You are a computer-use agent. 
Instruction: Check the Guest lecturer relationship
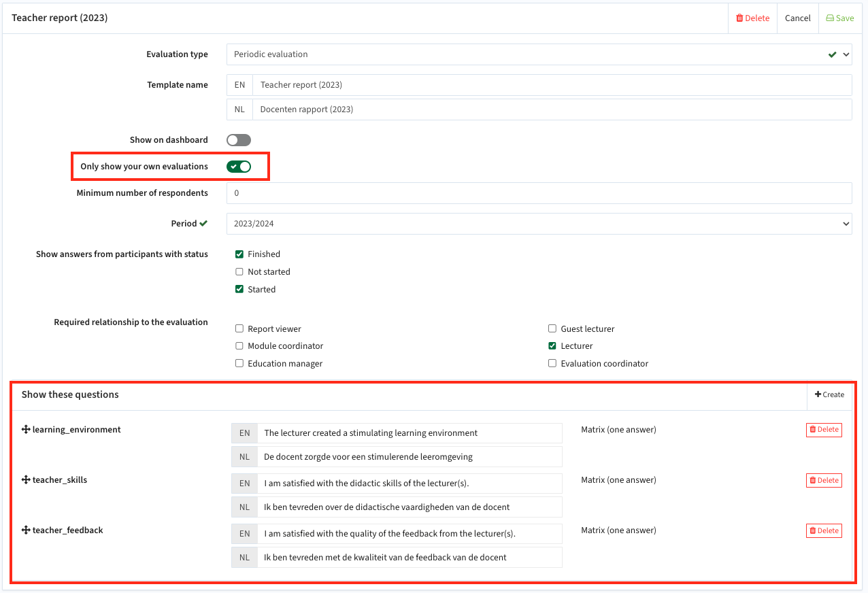(x=552, y=329)
